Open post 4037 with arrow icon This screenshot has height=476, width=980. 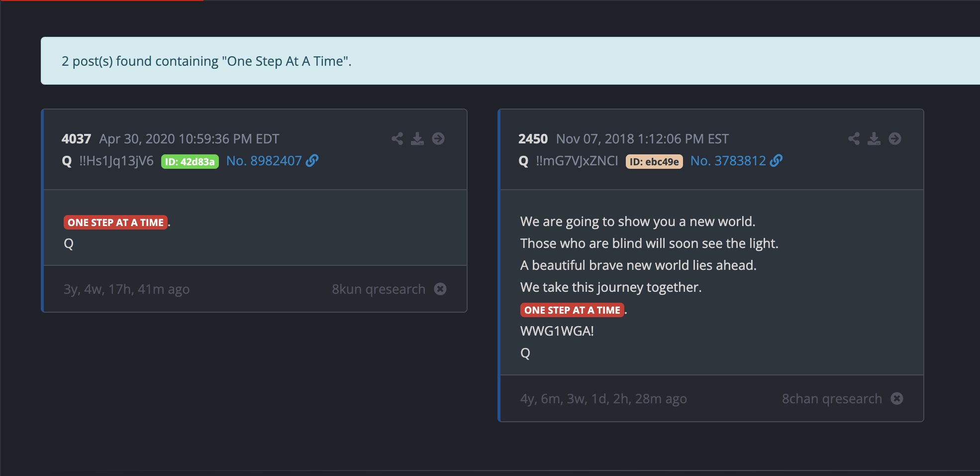click(438, 138)
